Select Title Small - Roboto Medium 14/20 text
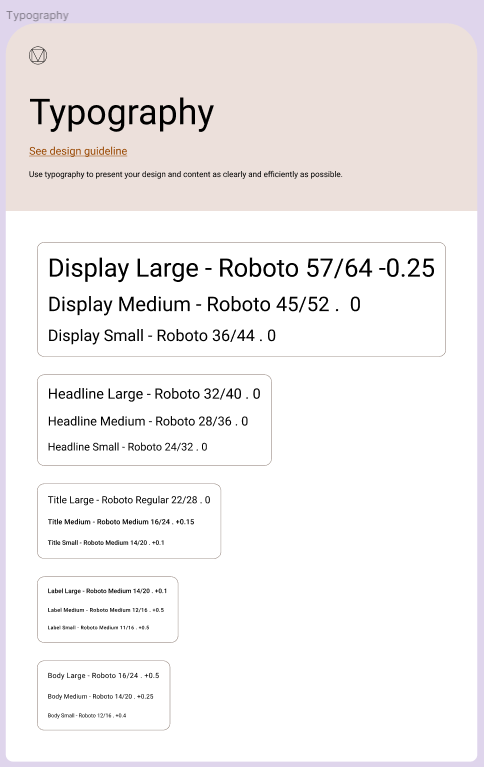Screen dimensions: 484x767 click(106, 542)
